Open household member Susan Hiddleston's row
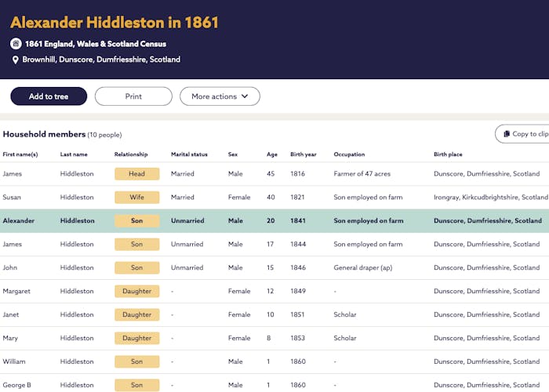This screenshot has height=392, width=549. click(274, 198)
